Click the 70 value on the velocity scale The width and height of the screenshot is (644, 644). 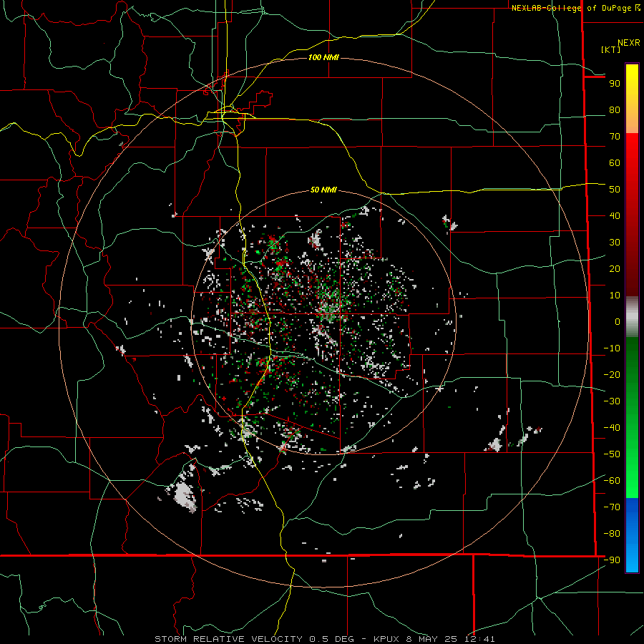(615, 137)
